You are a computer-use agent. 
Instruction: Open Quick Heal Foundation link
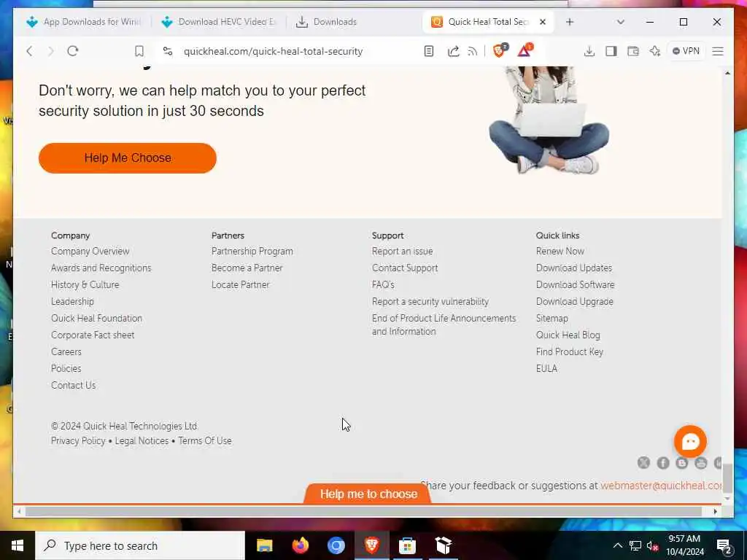click(x=96, y=318)
